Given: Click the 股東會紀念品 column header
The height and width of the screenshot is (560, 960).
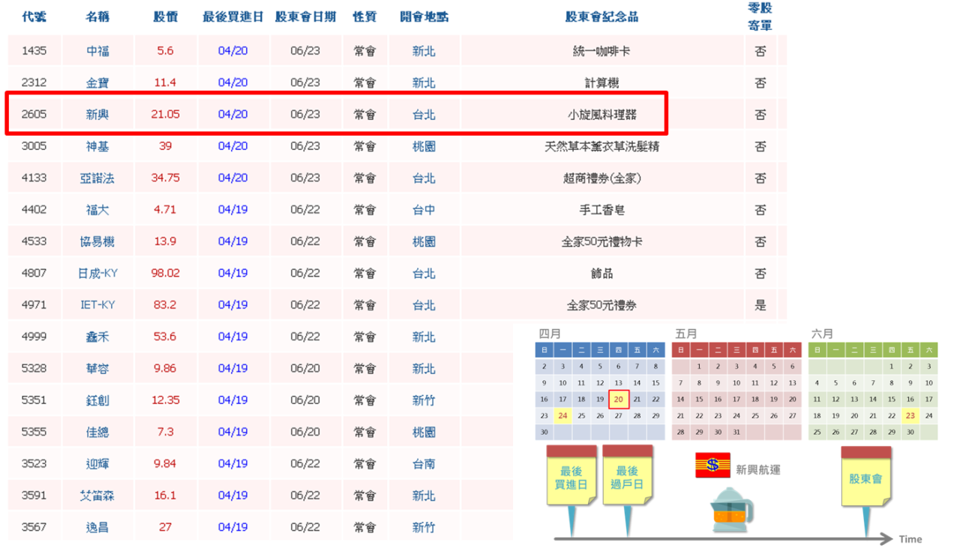Looking at the screenshot, I should point(602,17).
